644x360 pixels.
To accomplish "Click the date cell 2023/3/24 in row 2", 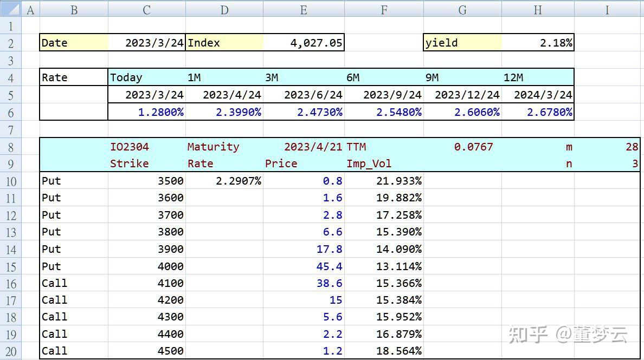I will (x=146, y=43).
